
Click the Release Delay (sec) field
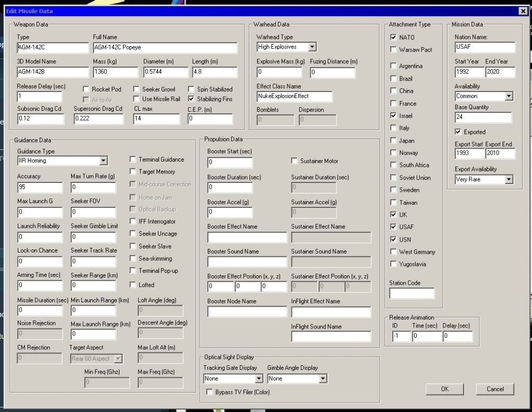[39, 97]
